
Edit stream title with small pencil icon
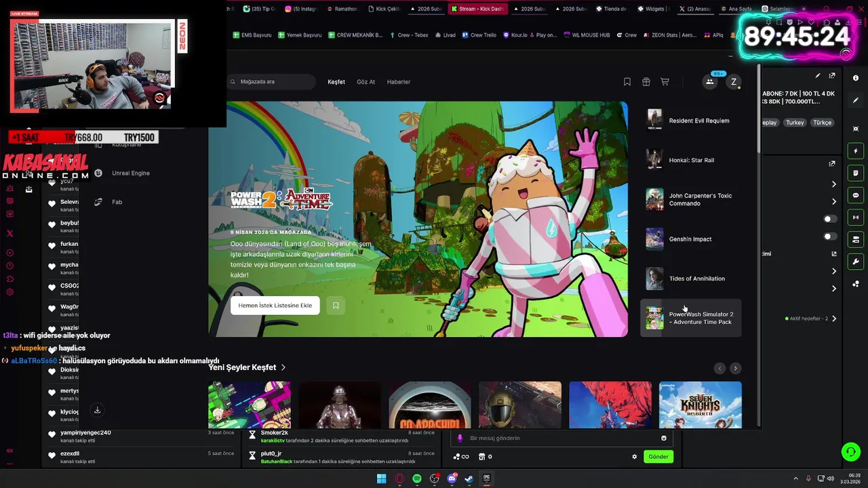pyautogui.click(x=818, y=76)
